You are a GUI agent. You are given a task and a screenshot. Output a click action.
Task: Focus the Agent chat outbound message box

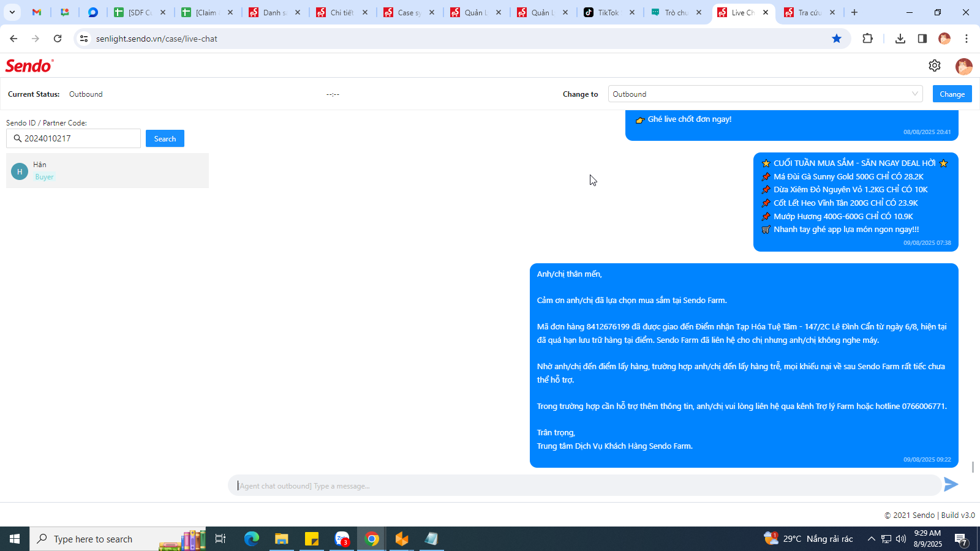pyautogui.click(x=585, y=485)
